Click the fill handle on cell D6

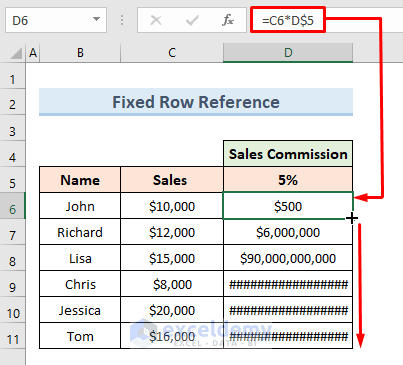[x=352, y=219]
